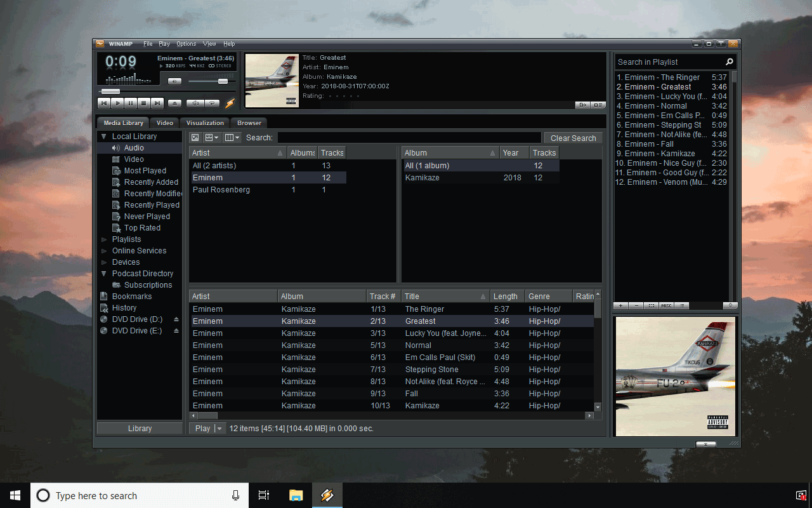Viewport: 812px width, 508px height.
Task: Collapse the Podcast Directory node
Action: (x=104, y=274)
